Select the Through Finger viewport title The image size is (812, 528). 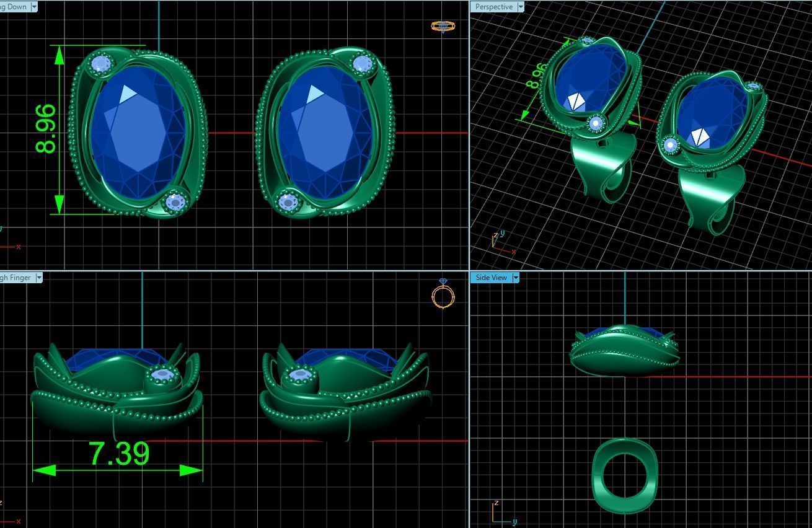(x=16, y=278)
